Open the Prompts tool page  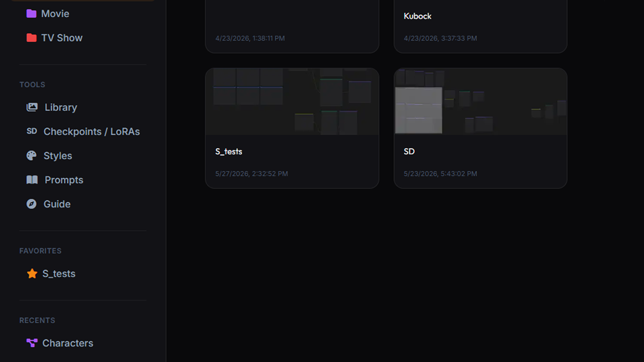pos(64,180)
